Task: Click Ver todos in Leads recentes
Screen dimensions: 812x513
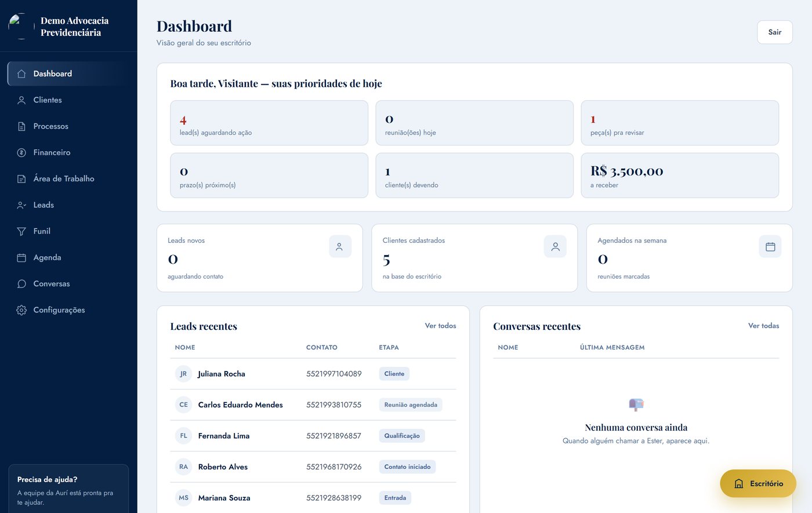Action: click(x=441, y=326)
